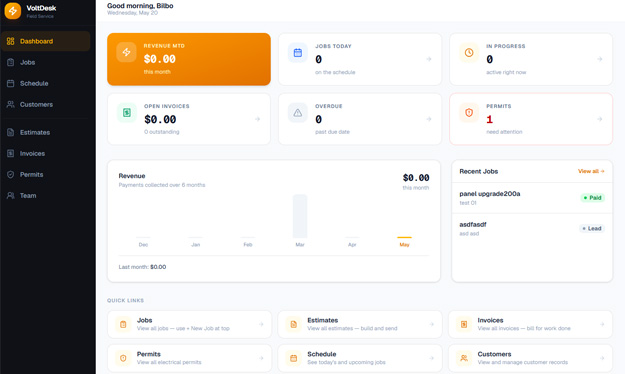Image resolution: width=625 pixels, height=374 pixels.
Task: Click the Team person icon in sidebar
Action: 11,196
